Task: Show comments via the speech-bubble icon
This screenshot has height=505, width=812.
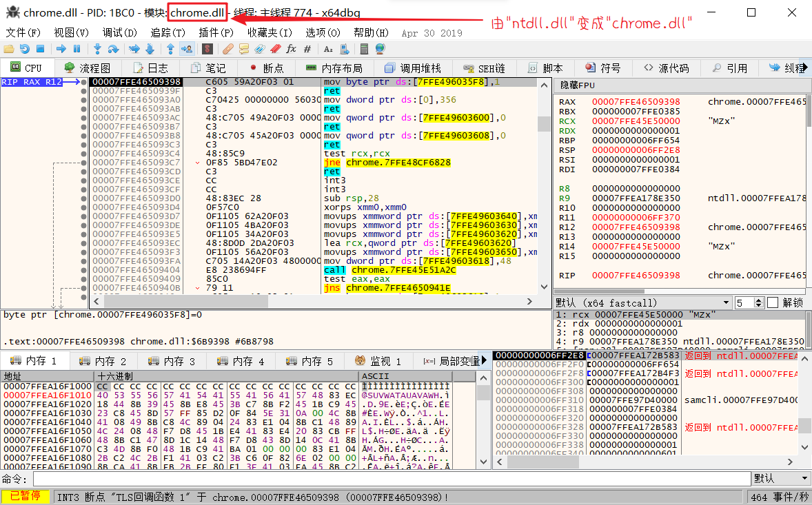Action: 244,49
